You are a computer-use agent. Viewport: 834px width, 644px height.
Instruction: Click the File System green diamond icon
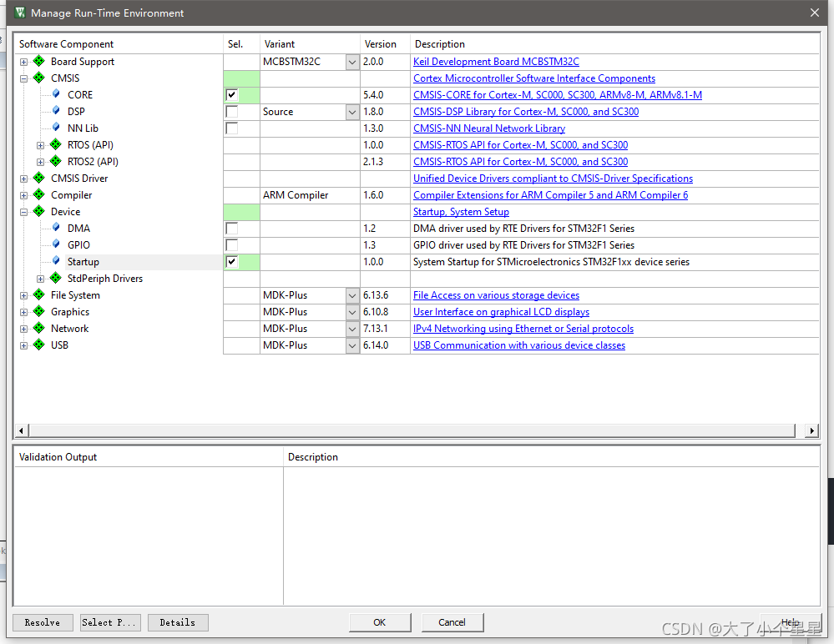39,294
